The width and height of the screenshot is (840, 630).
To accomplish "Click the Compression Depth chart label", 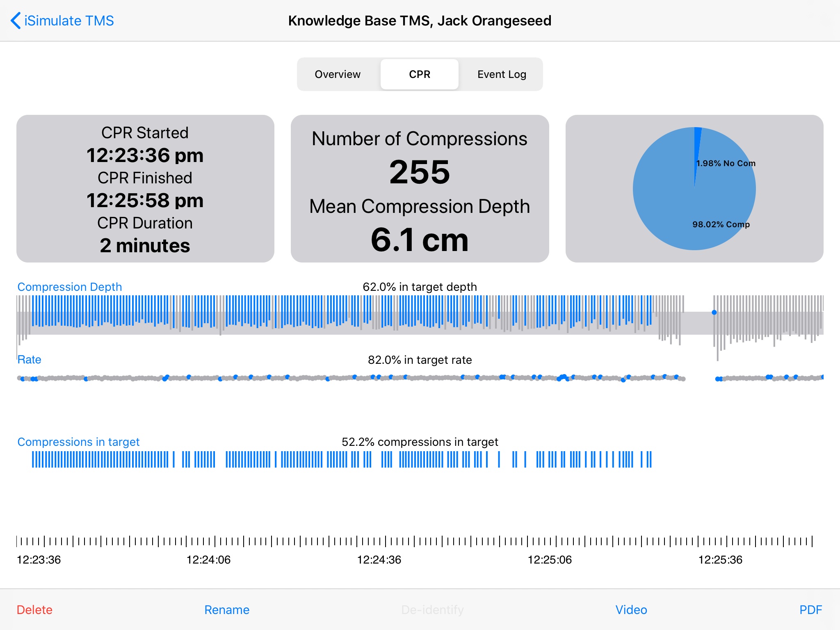I will coord(70,287).
